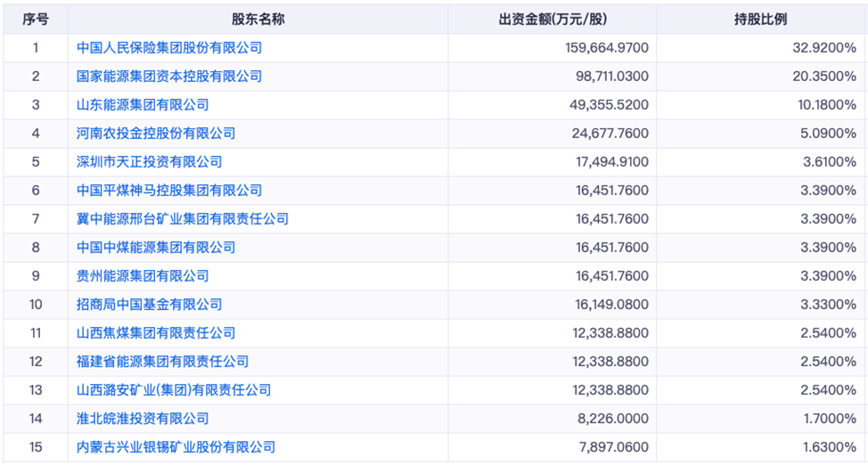The image size is (868, 465).
Task: Open 福建省能源集团有限责任公司 link
Action: pyautogui.click(x=163, y=362)
